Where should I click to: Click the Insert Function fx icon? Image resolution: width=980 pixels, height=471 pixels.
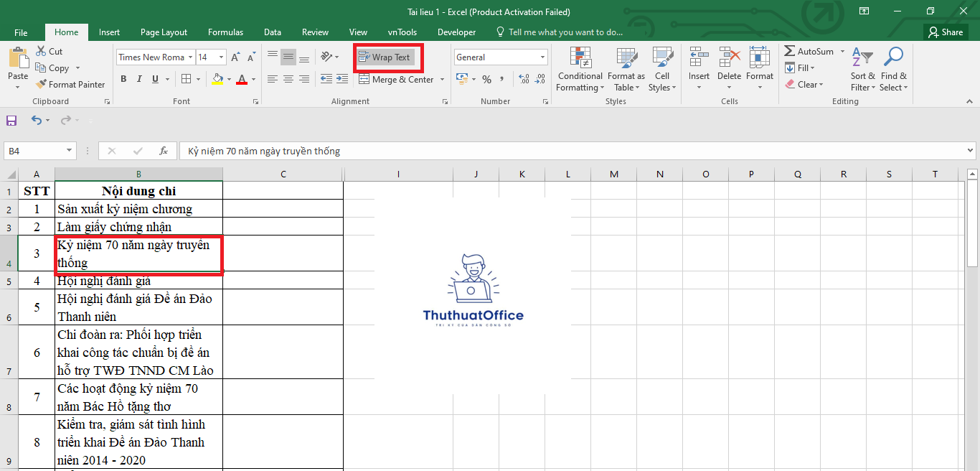click(164, 151)
